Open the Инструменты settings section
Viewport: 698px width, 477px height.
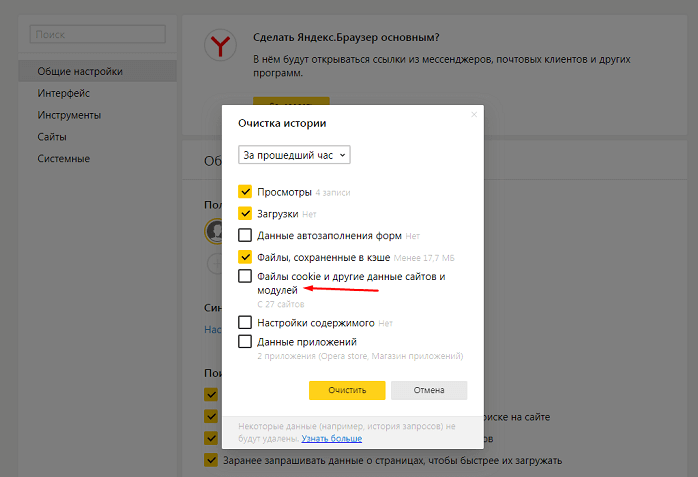69,115
